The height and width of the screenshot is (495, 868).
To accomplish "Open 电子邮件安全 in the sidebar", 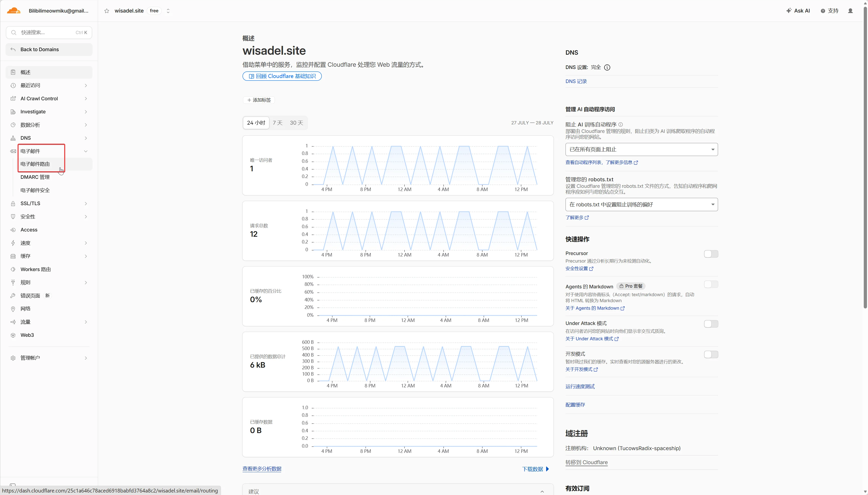I will pyautogui.click(x=35, y=190).
